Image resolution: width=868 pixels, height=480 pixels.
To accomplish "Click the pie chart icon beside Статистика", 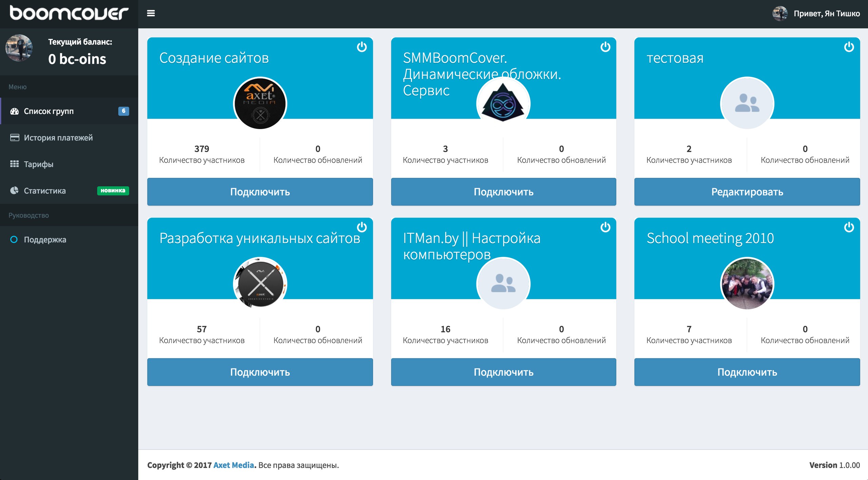I will 14,190.
